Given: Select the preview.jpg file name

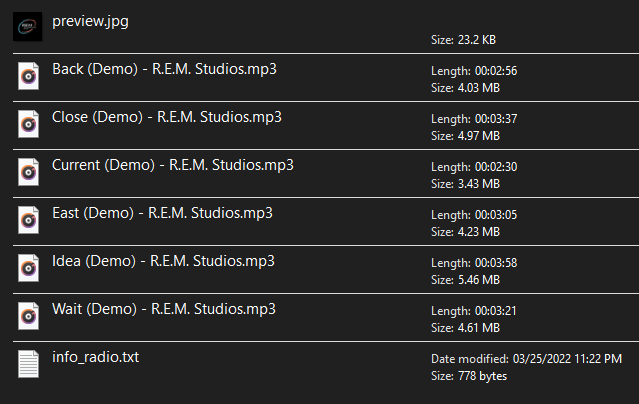Looking at the screenshot, I should point(90,20).
